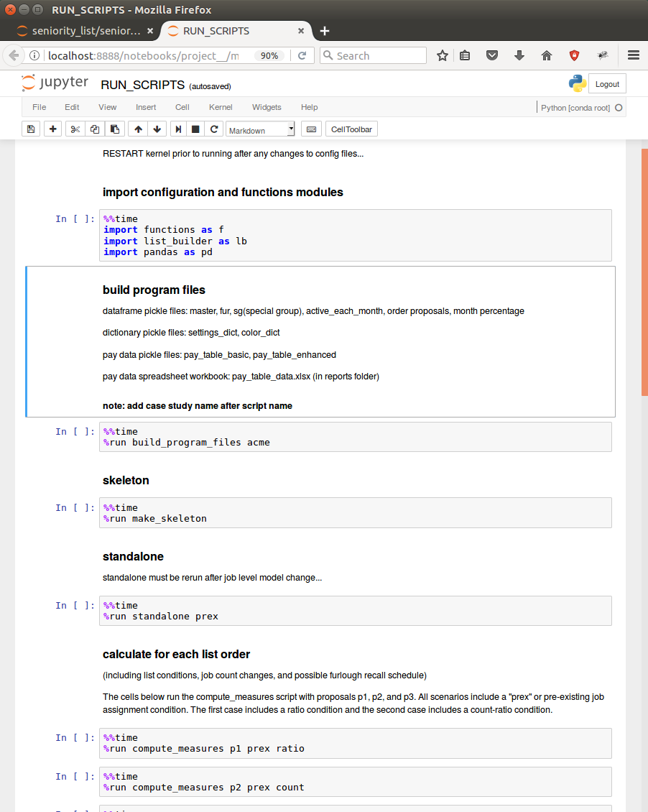Click the Firefox Search field

pyautogui.click(x=373, y=55)
